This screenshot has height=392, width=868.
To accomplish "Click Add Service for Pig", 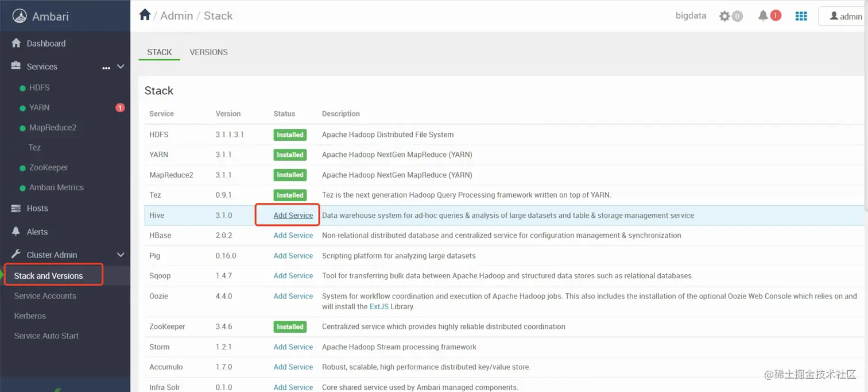I will click(293, 255).
